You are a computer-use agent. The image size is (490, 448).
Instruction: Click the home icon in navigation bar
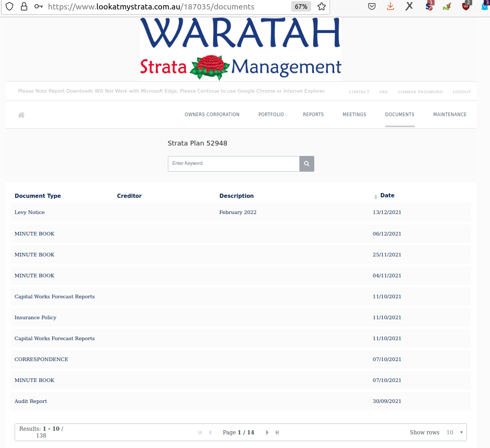(x=21, y=115)
